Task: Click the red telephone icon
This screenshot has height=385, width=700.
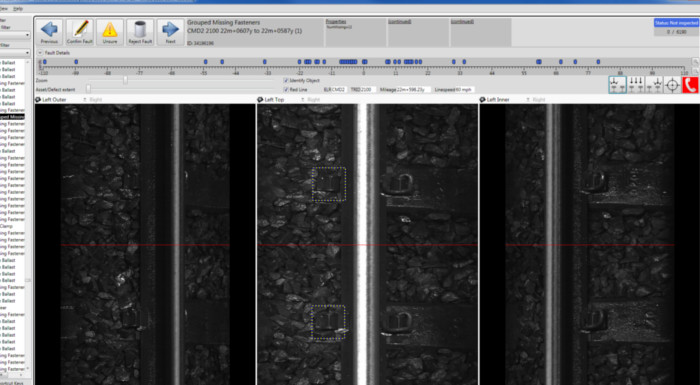Action: 690,84
